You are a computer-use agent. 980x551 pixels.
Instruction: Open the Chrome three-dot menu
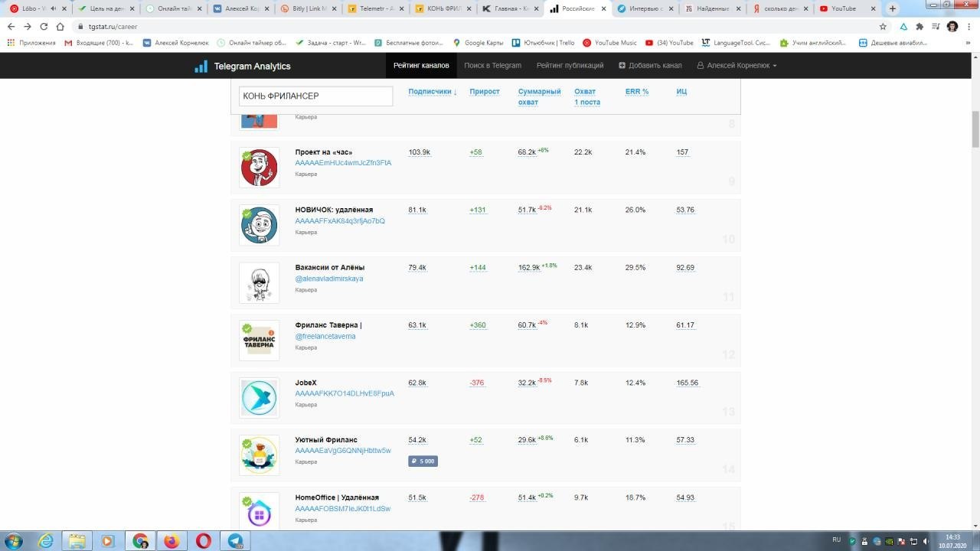point(969,26)
